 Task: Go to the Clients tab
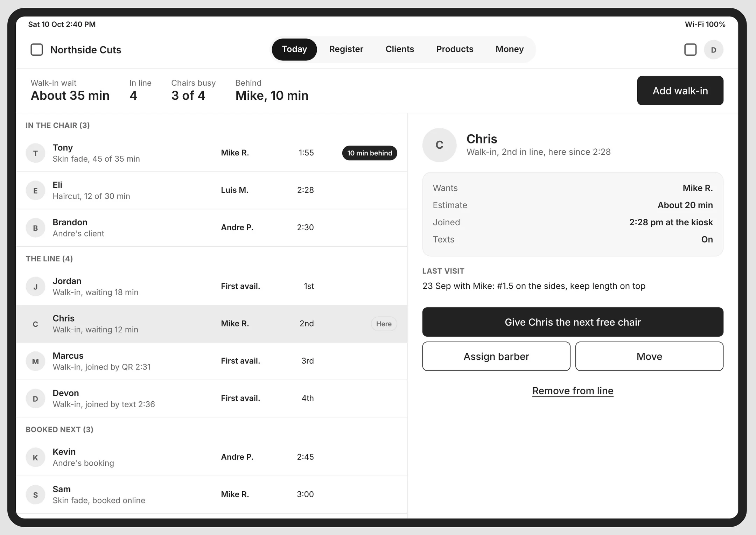tap(400, 49)
